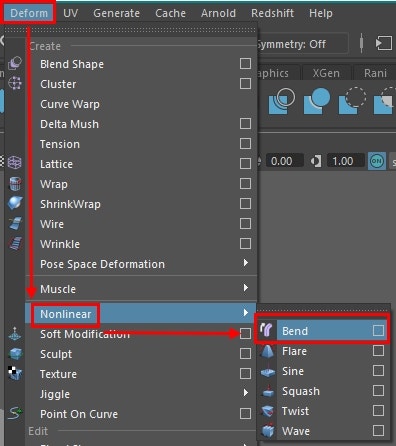Open Flare options box
Image resolution: width=396 pixels, height=446 pixels.
[378, 351]
